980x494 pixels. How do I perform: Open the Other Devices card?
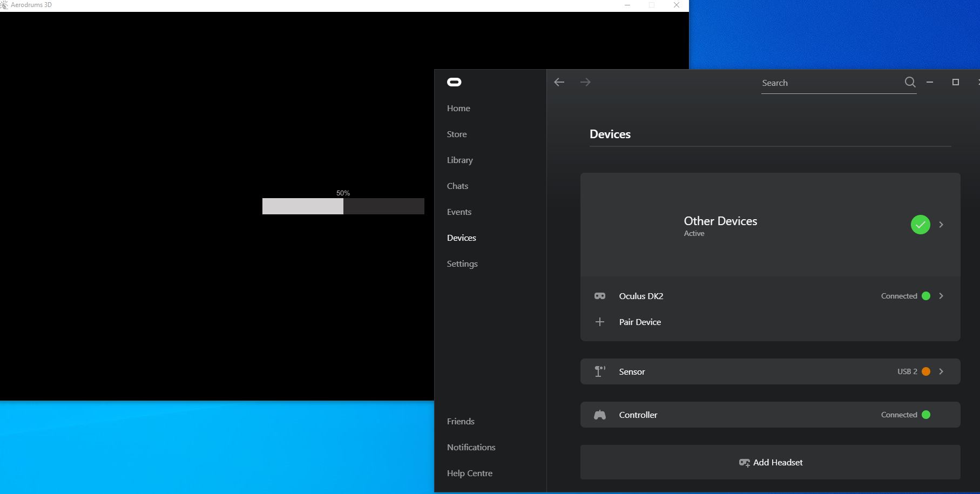pyautogui.click(x=771, y=225)
